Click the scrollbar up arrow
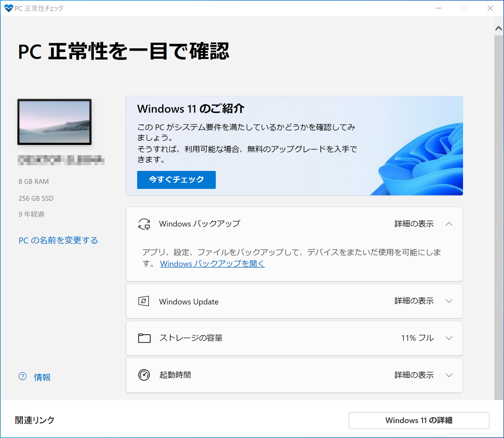This screenshot has height=438, width=504. pyautogui.click(x=498, y=28)
